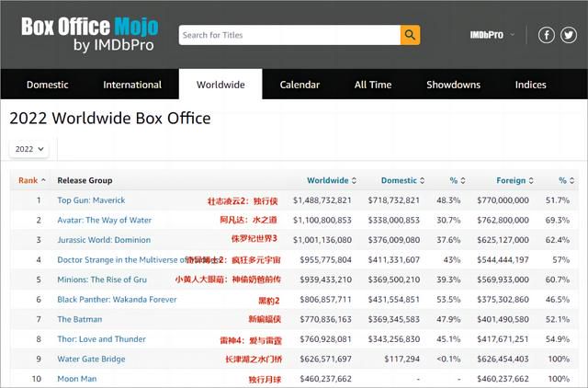This screenshot has width=588, height=388.
Task: Click the Box Office Mojo logo
Action: point(90,34)
